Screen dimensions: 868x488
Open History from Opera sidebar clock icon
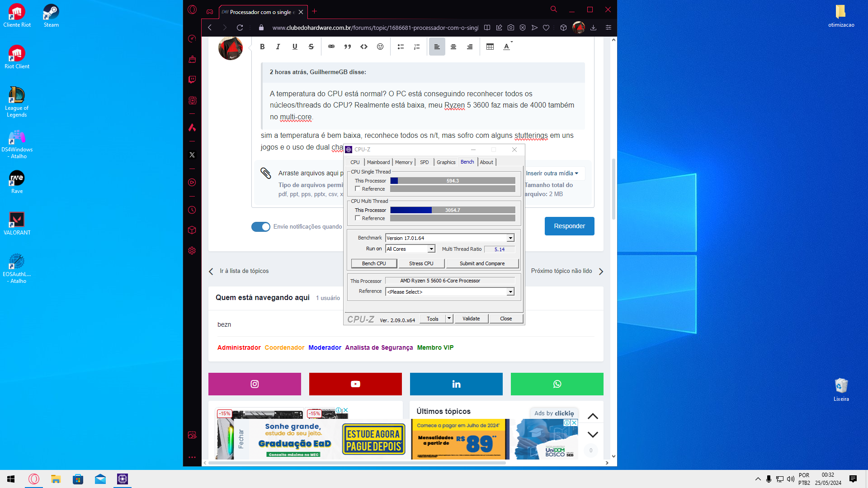[192, 210]
